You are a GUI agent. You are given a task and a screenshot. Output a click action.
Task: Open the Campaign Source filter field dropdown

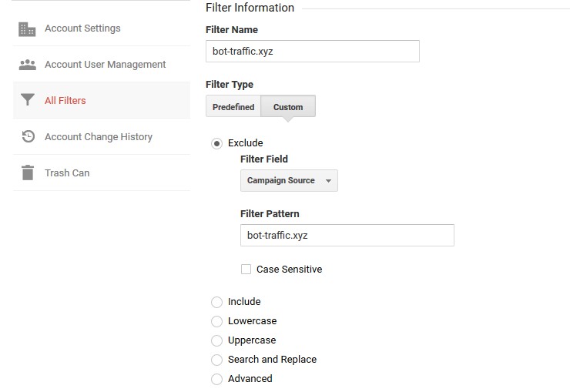tap(289, 181)
